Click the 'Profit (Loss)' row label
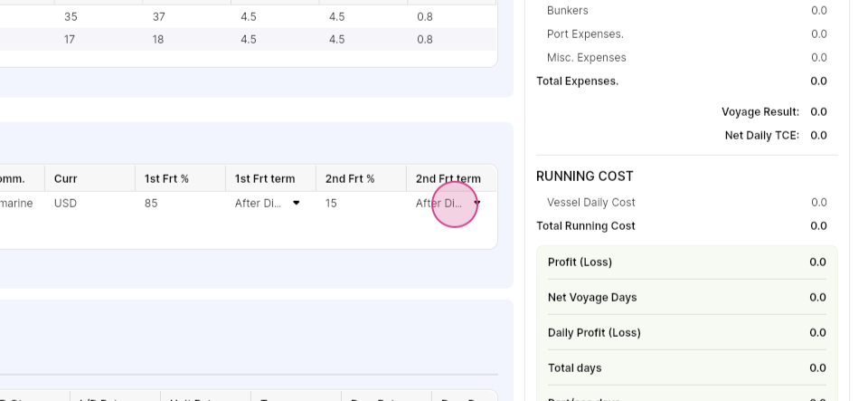Screen dimensions: 868x401 580,262
